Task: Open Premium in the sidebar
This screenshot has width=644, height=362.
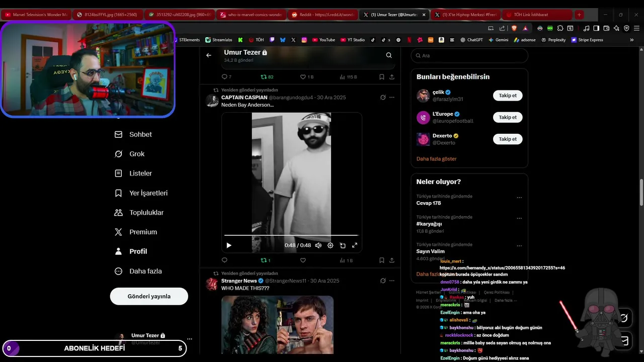Action: 136,232
